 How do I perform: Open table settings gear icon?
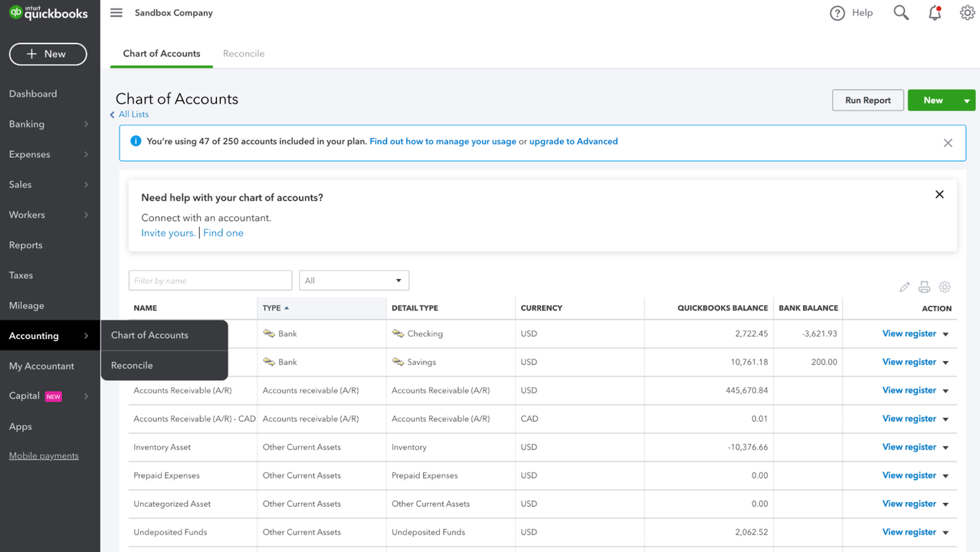coord(945,287)
